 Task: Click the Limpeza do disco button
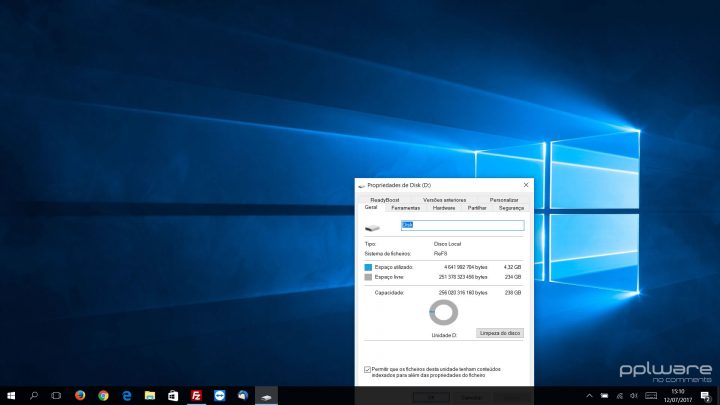click(x=500, y=333)
